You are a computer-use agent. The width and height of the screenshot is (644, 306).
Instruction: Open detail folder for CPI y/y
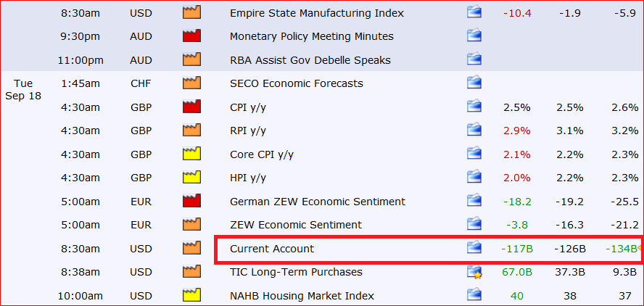tap(474, 107)
